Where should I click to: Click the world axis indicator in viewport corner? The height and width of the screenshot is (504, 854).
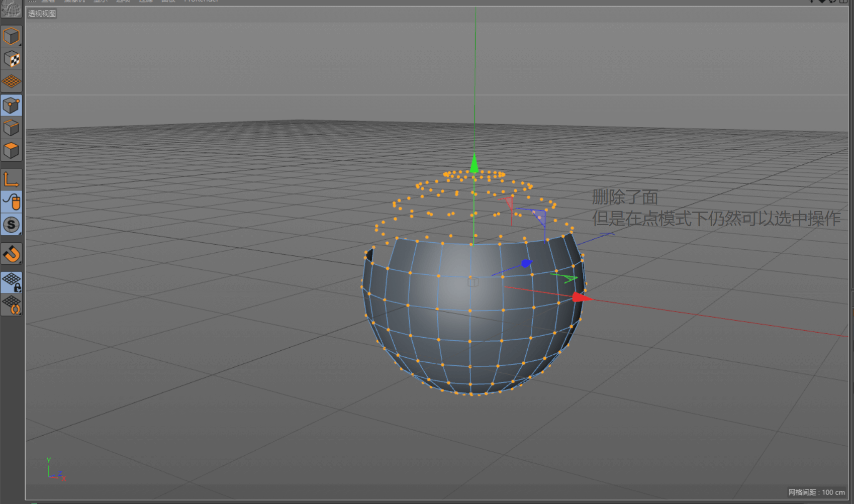point(55,469)
